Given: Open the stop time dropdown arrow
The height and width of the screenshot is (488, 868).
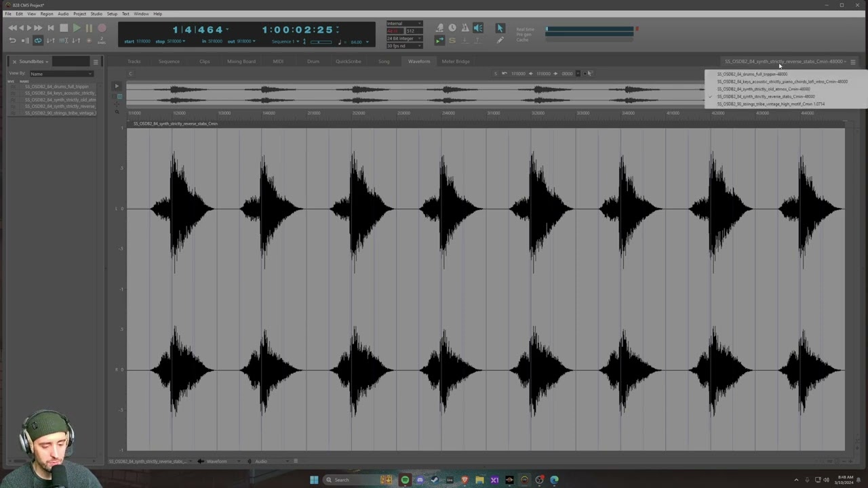Looking at the screenshot, I should point(184,41).
